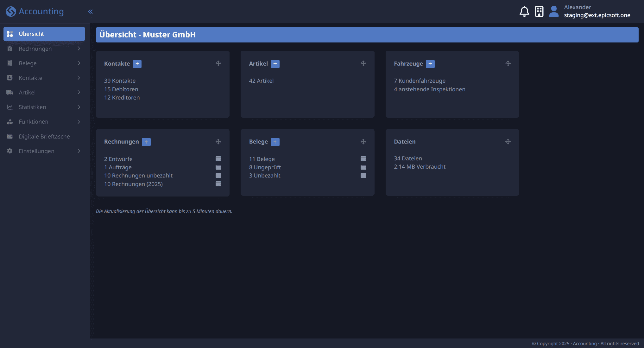Viewport: 644px width, 348px height.
Task: Expand the Rechnungen sidebar chevron
Action: (79, 48)
